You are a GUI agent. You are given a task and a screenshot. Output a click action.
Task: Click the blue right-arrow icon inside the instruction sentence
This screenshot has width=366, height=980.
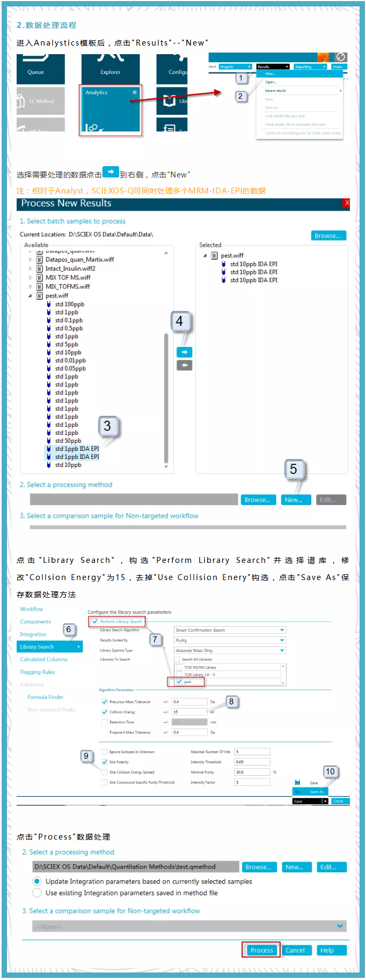pyautogui.click(x=111, y=172)
